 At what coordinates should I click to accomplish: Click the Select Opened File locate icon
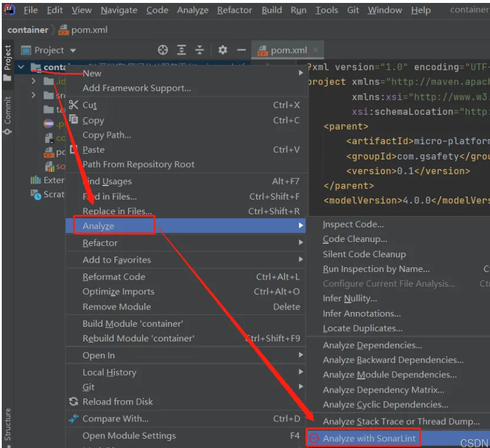point(163,50)
